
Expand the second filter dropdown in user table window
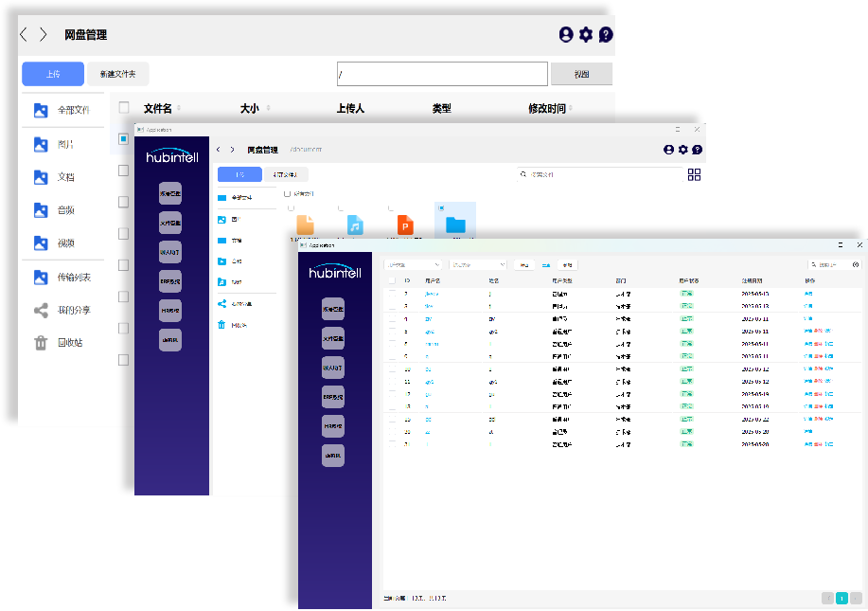coord(478,265)
